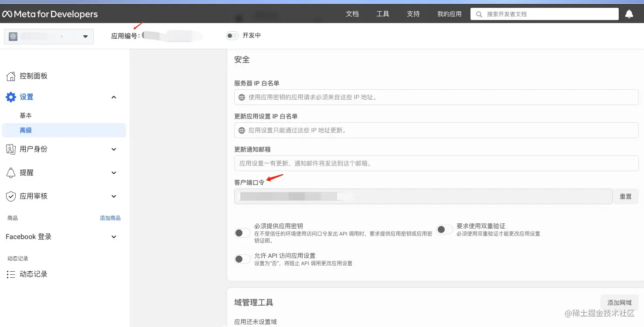Expand the 用户身份 section chevron
The width and height of the screenshot is (644, 327).
tap(114, 149)
